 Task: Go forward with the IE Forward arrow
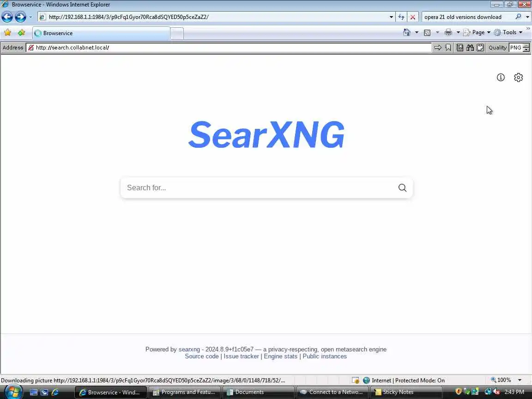pyautogui.click(x=20, y=17)
